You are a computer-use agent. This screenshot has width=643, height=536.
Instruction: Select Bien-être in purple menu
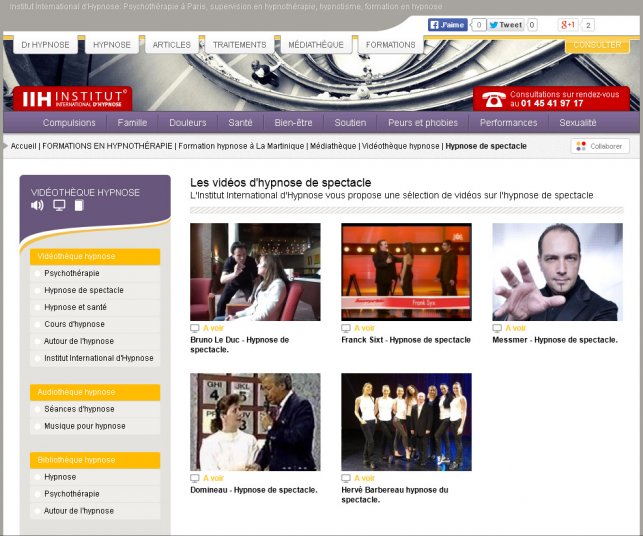pos(293,123)
